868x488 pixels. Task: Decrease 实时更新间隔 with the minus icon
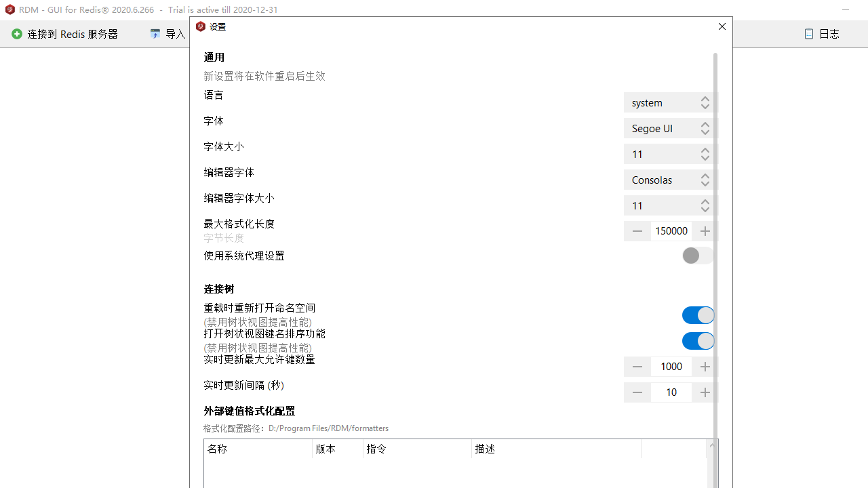(637, 392)
